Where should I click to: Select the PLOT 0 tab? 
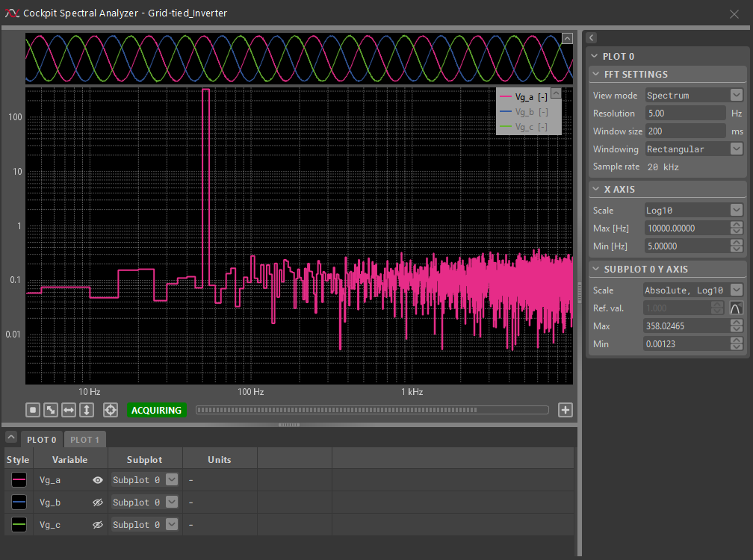(x=42, y=440)
